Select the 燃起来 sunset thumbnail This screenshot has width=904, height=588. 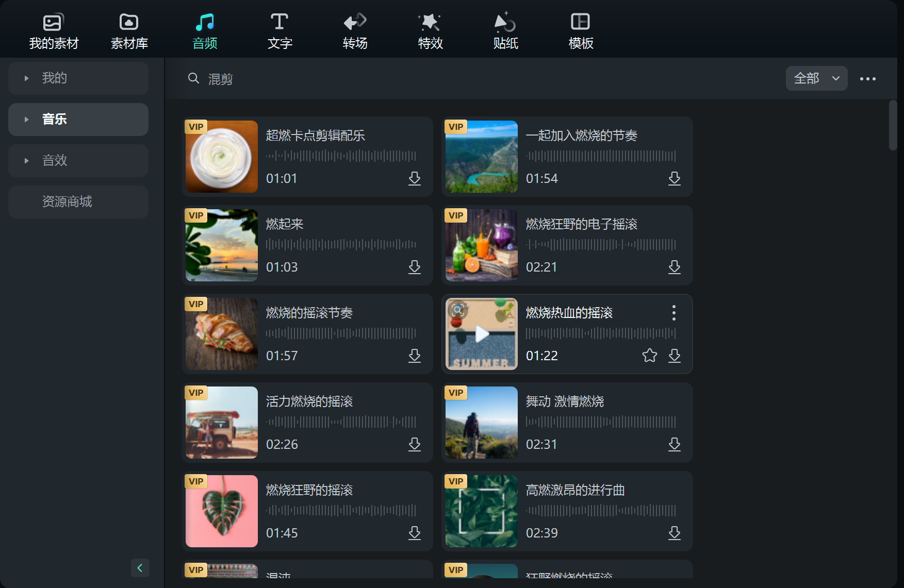pos(222,245)
